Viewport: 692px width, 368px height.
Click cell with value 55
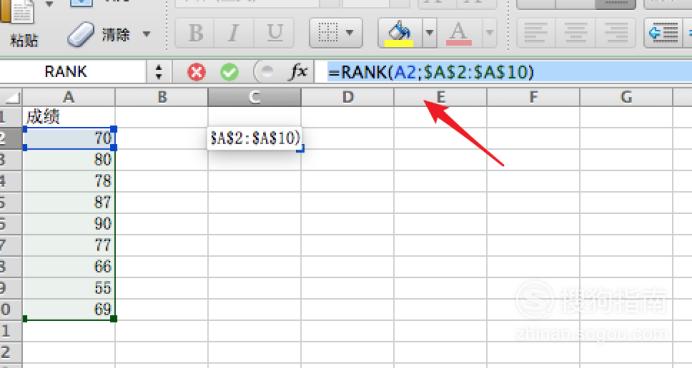tap(68, 288)
